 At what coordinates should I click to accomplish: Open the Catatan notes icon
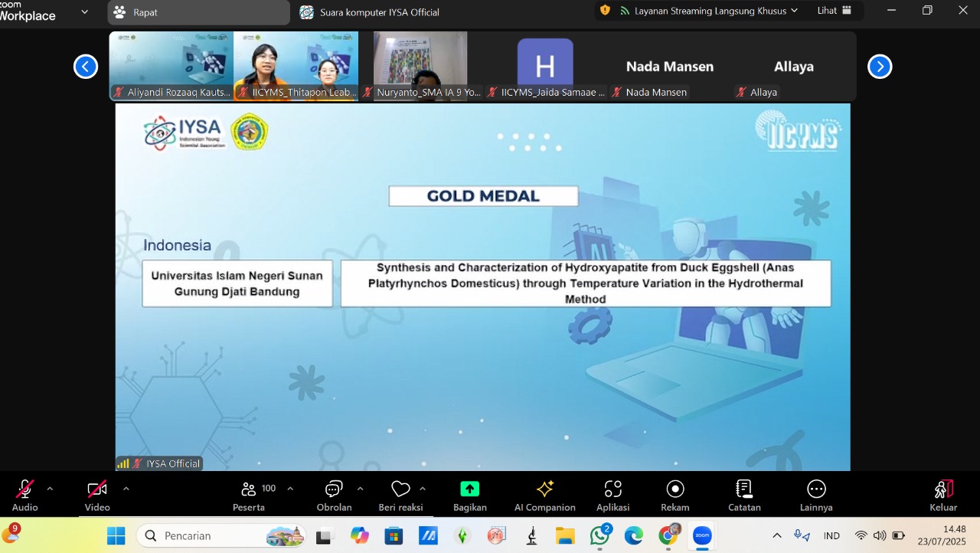(743, 489)
